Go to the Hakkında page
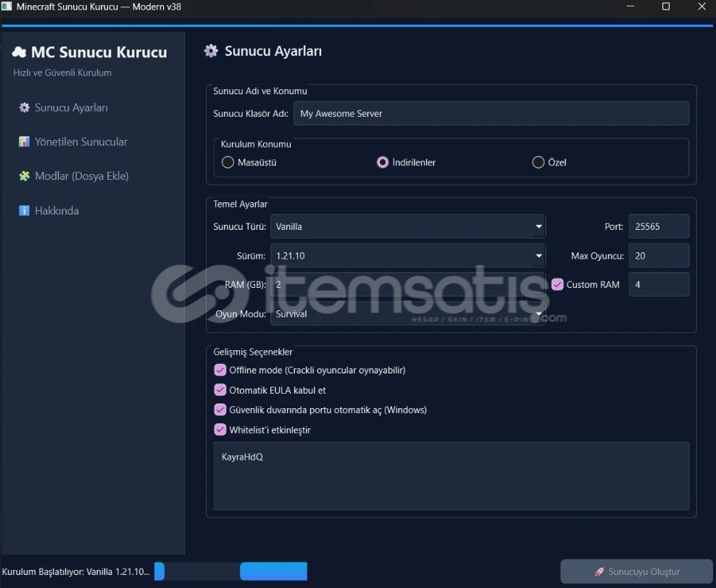The height and width of the screenshot is (588, 716). pyautogui.click(x=57, y=211)
